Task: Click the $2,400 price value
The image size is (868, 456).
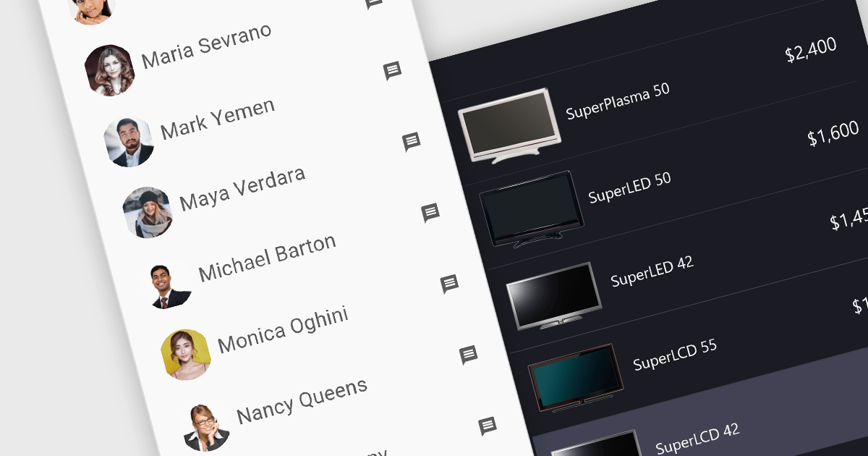Action: tap(811, 50)
